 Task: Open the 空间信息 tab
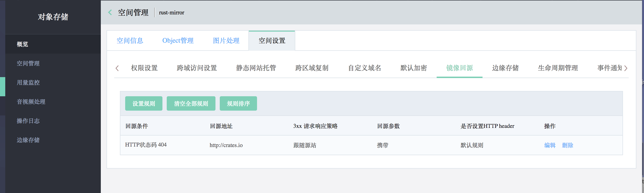tap(130, 41)
